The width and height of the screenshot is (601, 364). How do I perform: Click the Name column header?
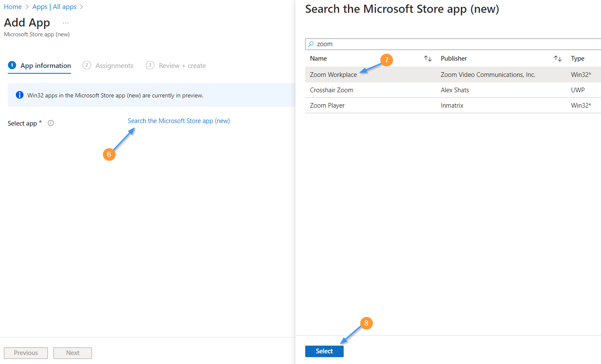click(x=318, y=59)
